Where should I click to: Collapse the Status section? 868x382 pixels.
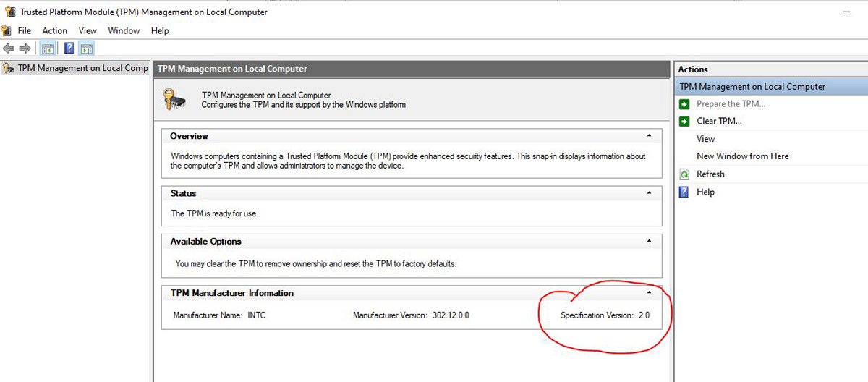pyautogui.click(x=649, y=193)
